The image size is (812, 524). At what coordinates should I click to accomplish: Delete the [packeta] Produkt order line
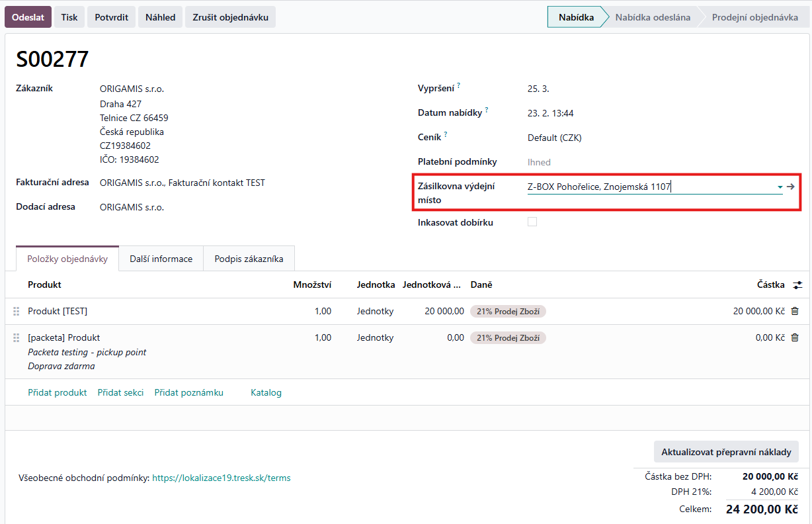point(795,337)
